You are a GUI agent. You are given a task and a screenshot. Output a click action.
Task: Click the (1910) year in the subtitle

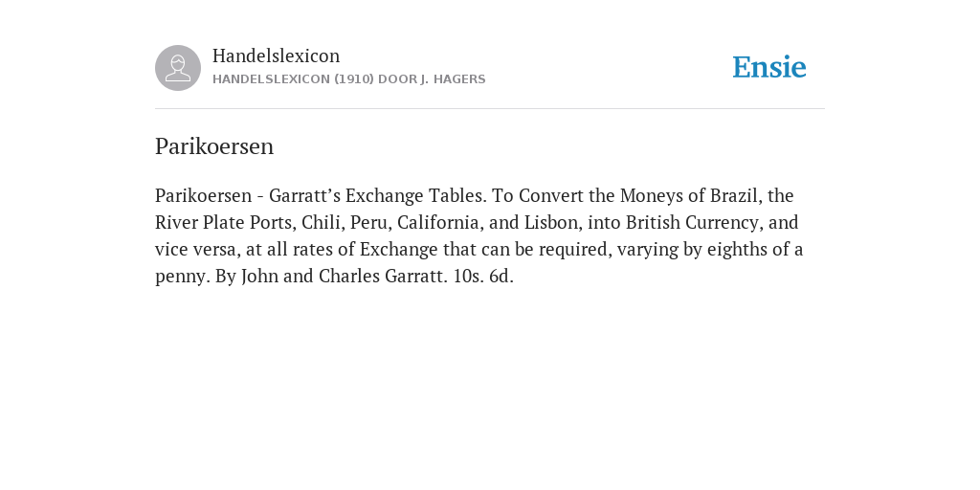click(354, 79)
